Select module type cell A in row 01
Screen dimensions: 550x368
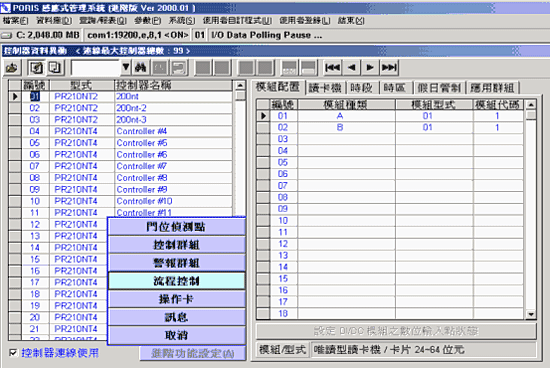(x=346, y=116)
